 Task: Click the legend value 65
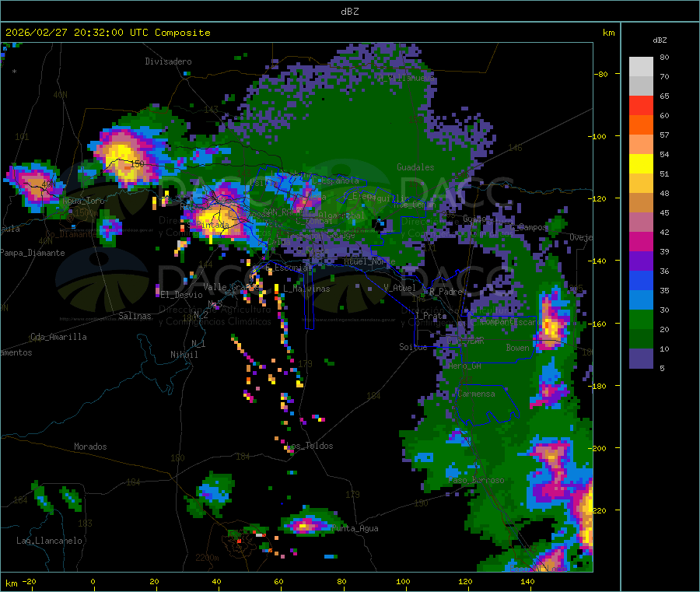coord(665,96)
